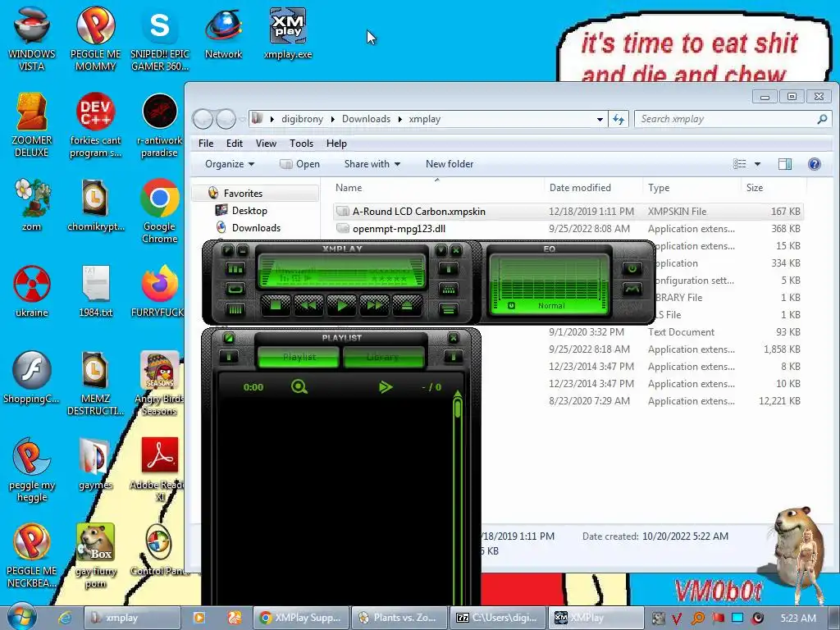Select Desktop under Favorites

click(x=249, y=211)
